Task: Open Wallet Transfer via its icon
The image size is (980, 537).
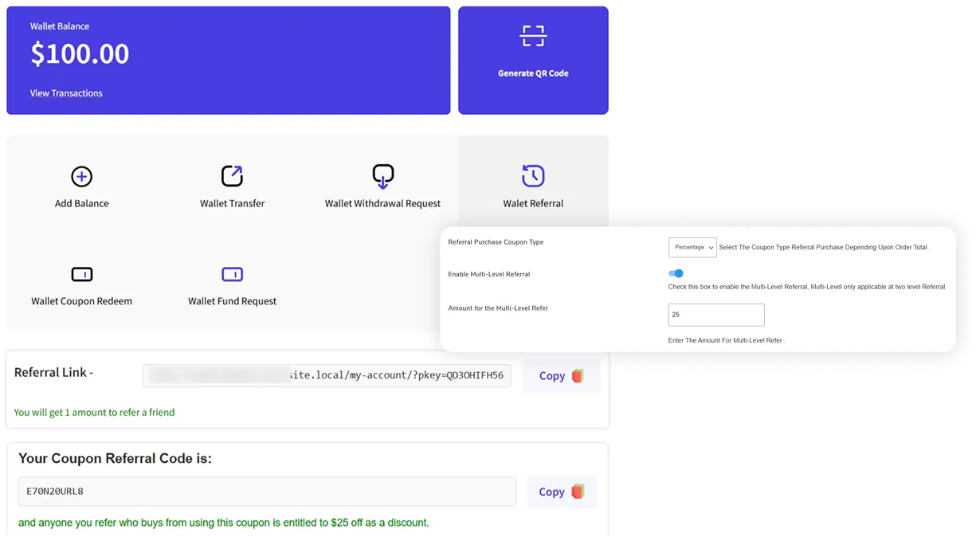Action: 232,176
